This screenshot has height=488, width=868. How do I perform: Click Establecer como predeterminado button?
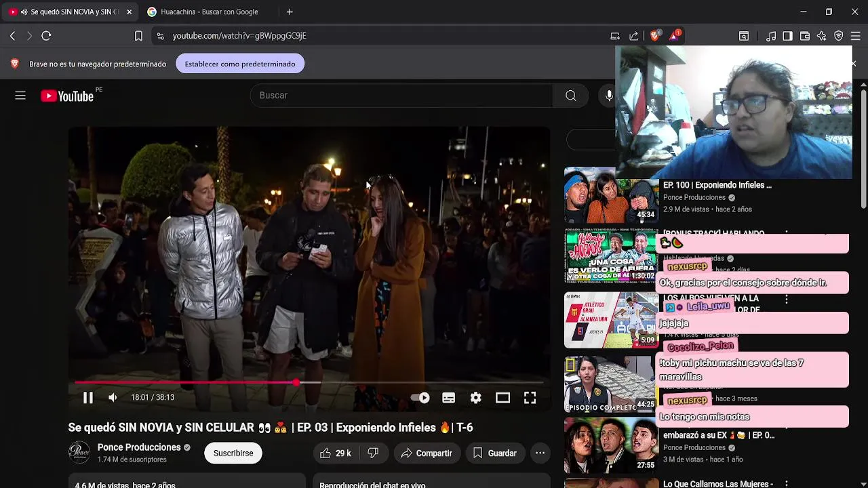240,64
